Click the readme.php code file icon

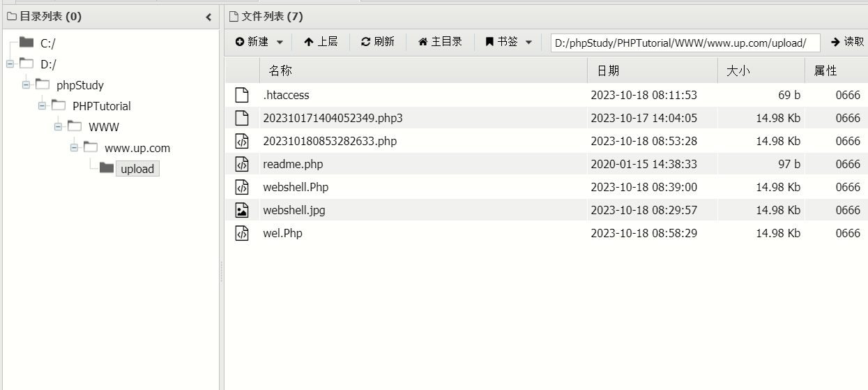click(x=242, y=164)
